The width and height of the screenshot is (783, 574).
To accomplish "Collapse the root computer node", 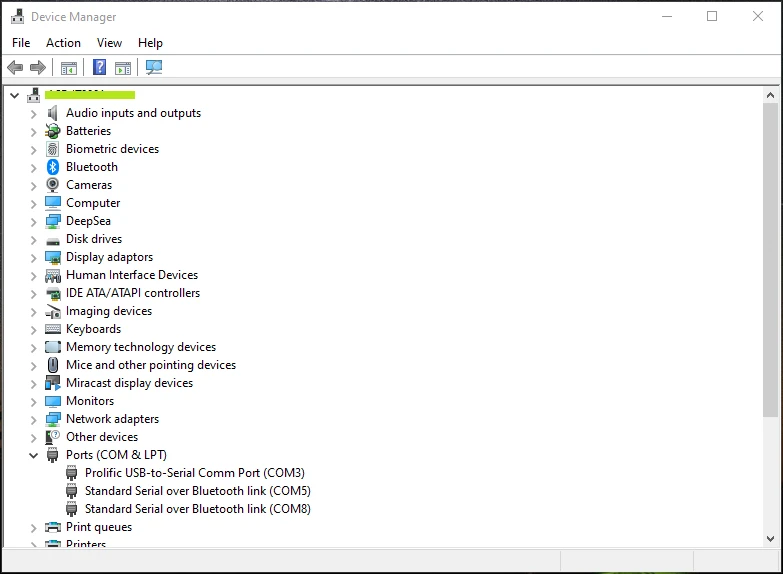I will pos(14,95).
